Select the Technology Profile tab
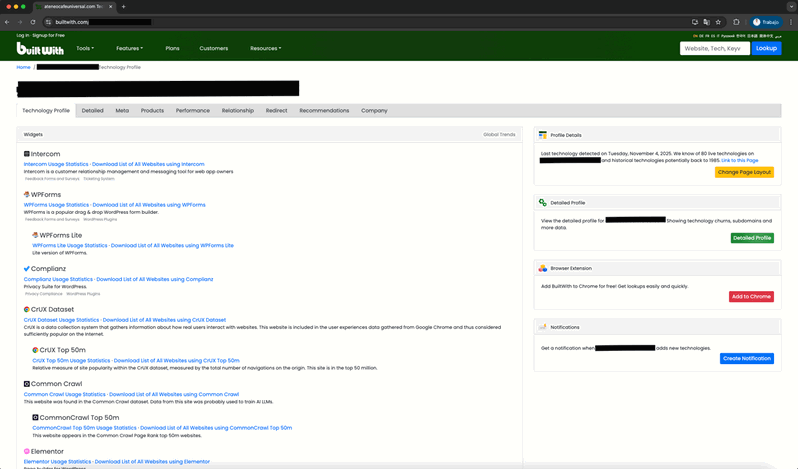This screenshot has width=798, height=469. [46, 110]
